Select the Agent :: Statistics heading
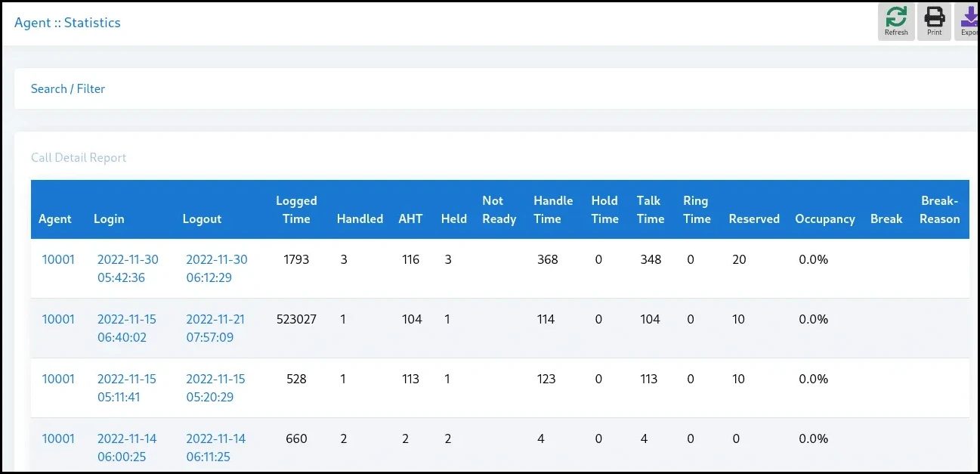Image resolution: width=980 pixels, height=474 pixels. click(x=67, y=23)
